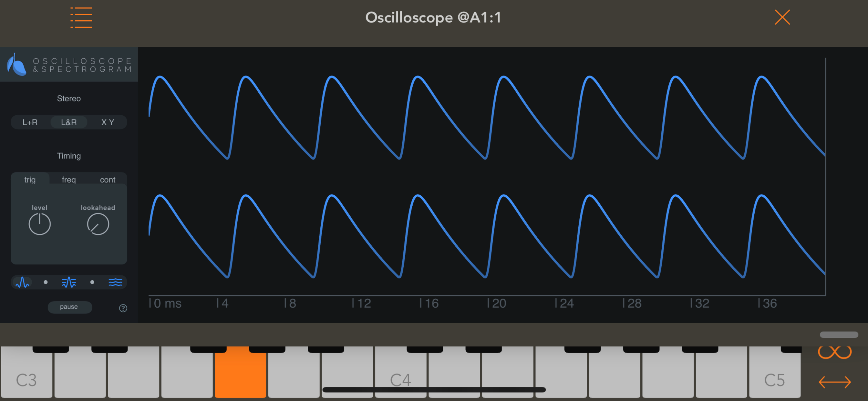Viewport: 868px width, 401px height.
Task: Toggle the infinity keyboard hold icon
Action: point(834,353)
